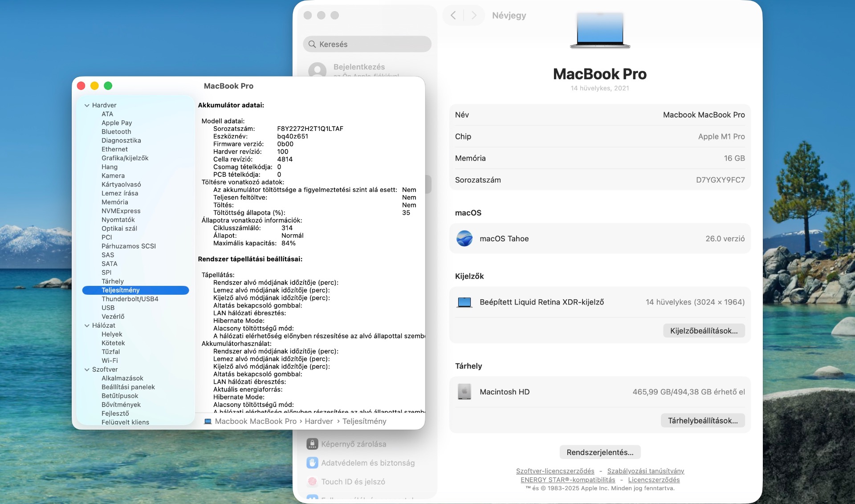
Task: Select Grafika/kijelzők entry
Action: (x=125, y=158)
